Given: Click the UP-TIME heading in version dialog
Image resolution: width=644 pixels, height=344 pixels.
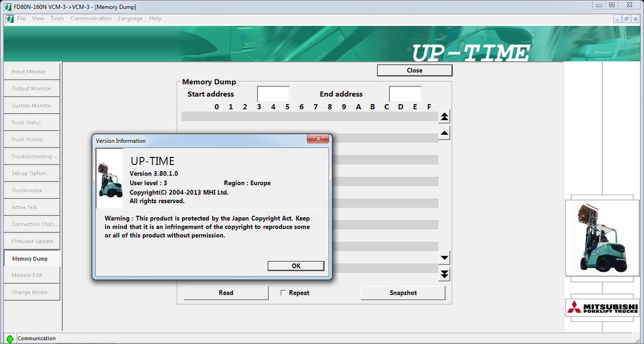Looking at the screenshot, I should [x=152, y=161].
